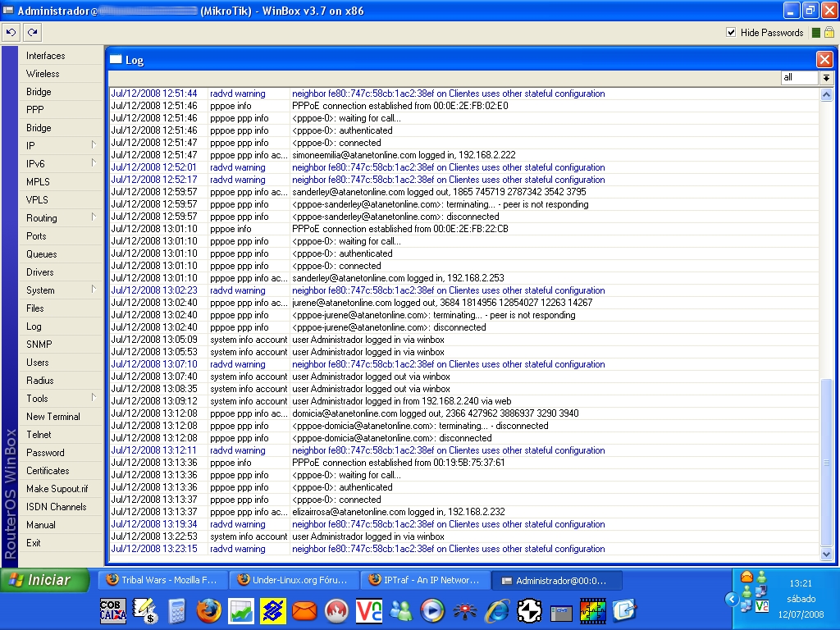Expand the System submenu arrow
Viewport: 840px width, 630px height.
[94, 290]
